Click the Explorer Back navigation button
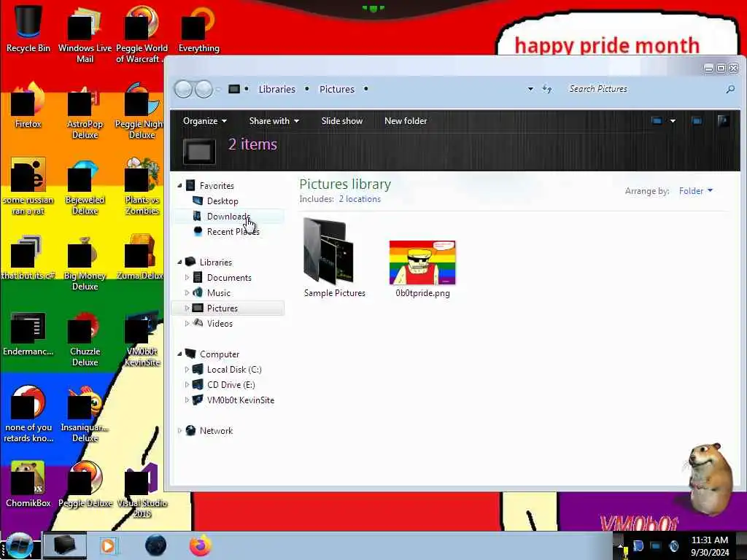 click(183, 89)
